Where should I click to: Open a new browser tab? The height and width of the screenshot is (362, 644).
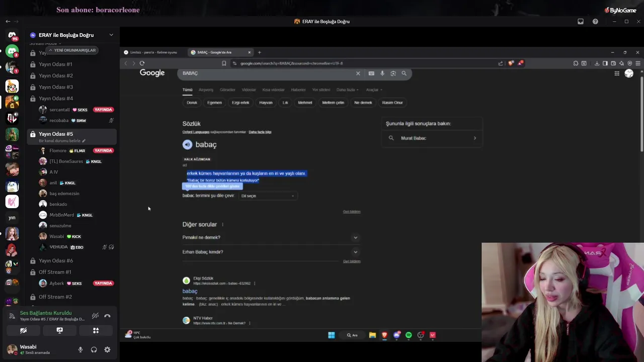pos(260,52)
